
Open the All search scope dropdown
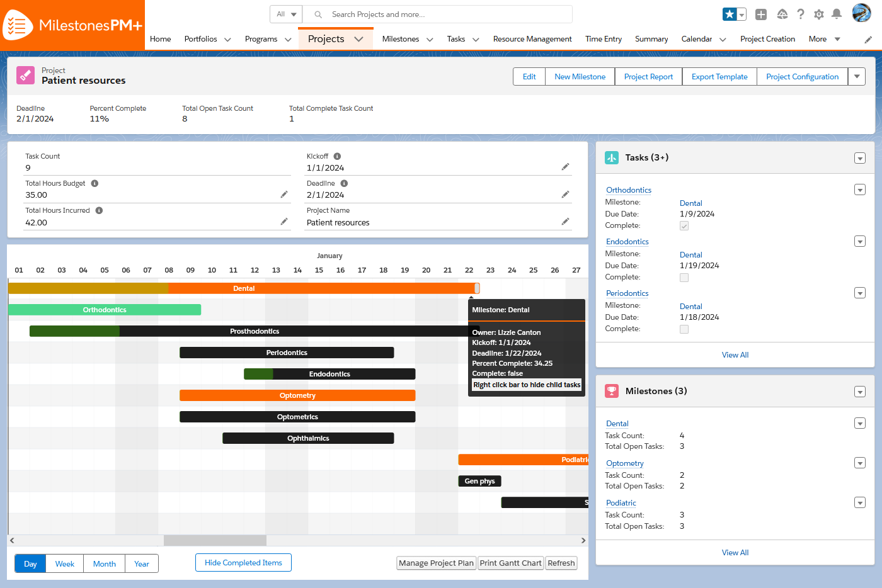[285, 14]
